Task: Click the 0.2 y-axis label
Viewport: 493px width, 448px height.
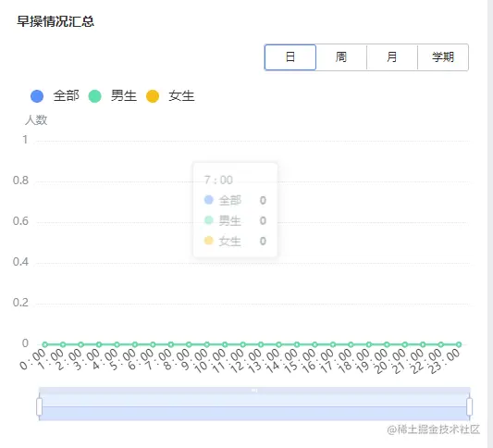Action: [x=20, y=303]
